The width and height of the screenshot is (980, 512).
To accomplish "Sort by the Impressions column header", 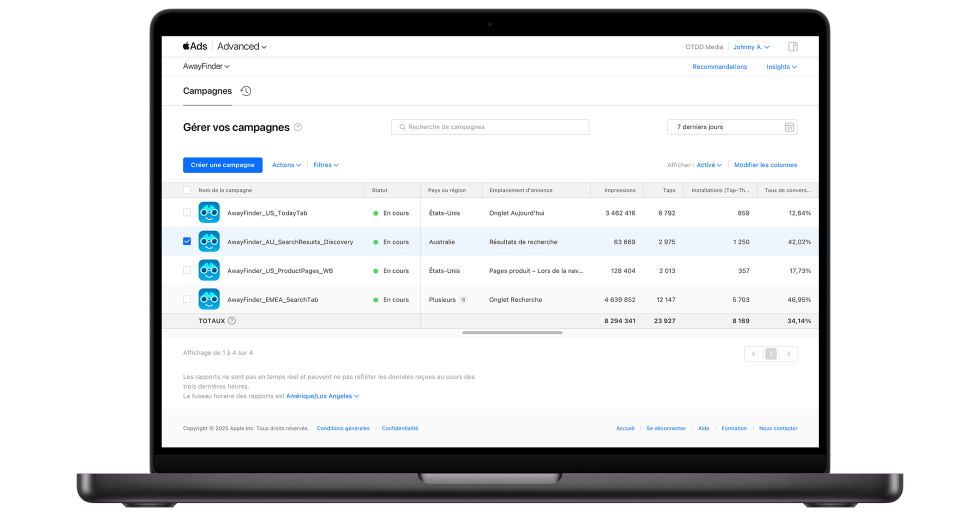I will pyautogui.click(x=619, y=190).
